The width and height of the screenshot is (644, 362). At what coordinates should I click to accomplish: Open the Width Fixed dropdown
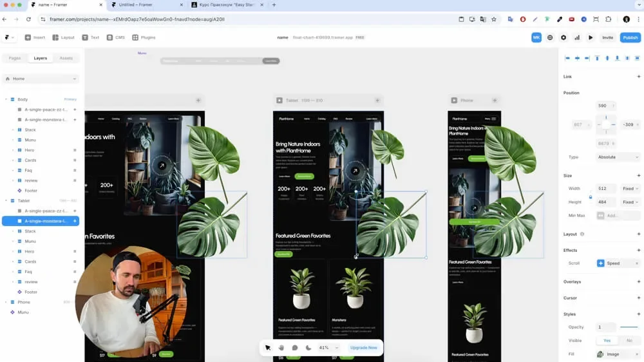click(x=630, y=189)
